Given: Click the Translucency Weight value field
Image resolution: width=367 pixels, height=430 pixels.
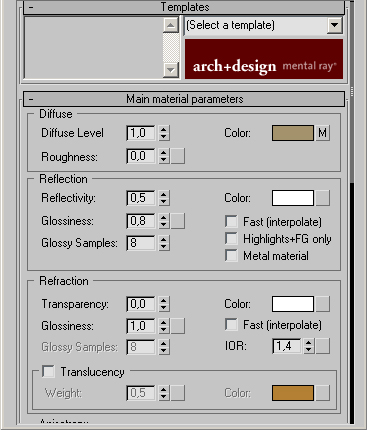Looking at the screenshot, I should 141,393.
